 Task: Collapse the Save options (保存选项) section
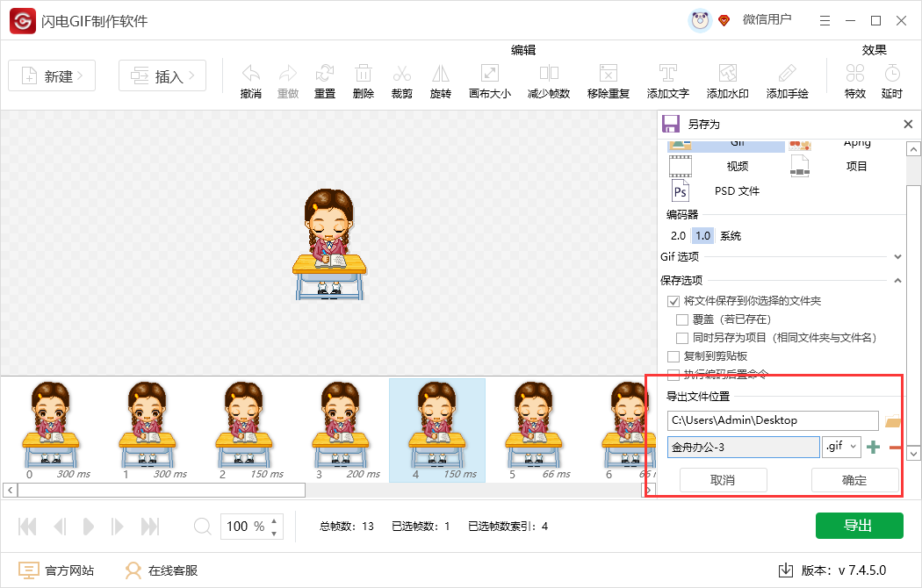point(897,281)
